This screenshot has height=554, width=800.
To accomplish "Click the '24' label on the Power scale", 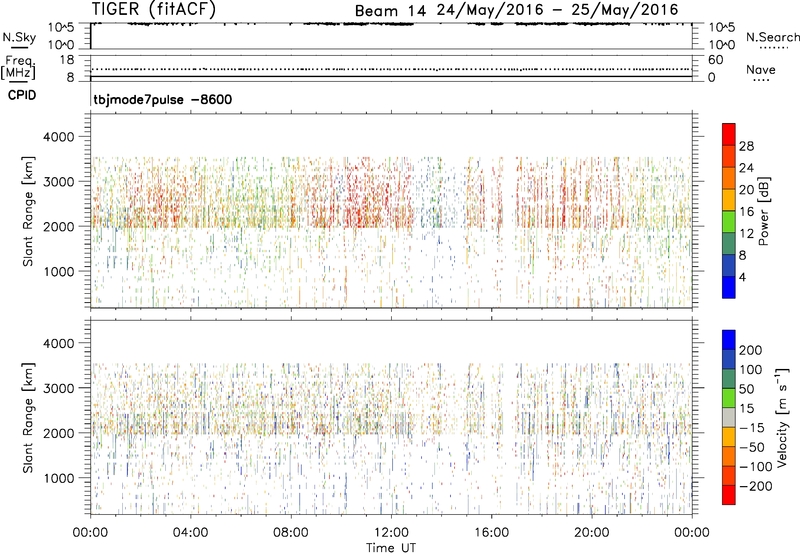I will [x=746, y=168].
